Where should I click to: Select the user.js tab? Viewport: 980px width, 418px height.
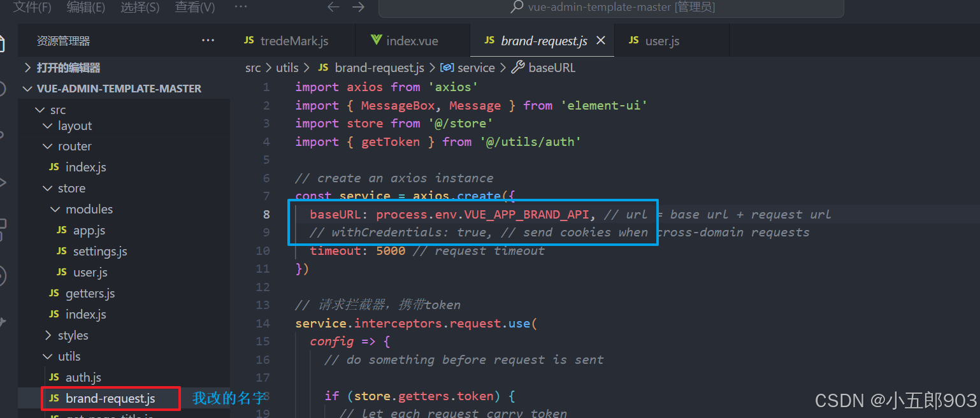[x=662, y=40]
